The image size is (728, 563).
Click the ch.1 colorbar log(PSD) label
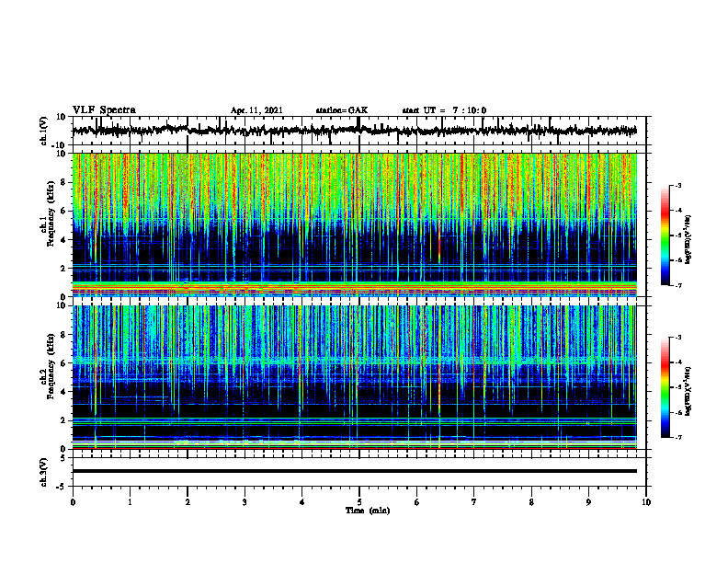[x=688, y=240]
